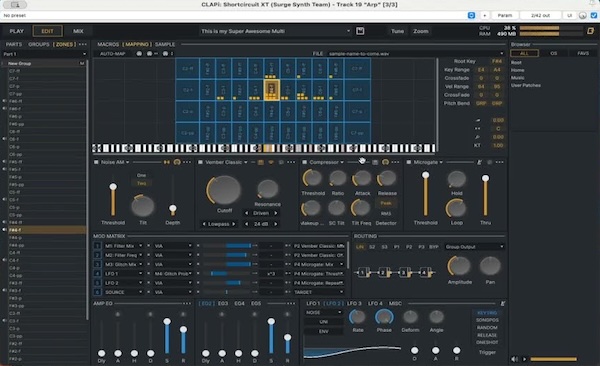Image resolution: width=600 pixels, height=366 pixels.
Task: Click the Vember Classic orange keytrack icon
Action: pyautogui.click(x=261, y=162)
